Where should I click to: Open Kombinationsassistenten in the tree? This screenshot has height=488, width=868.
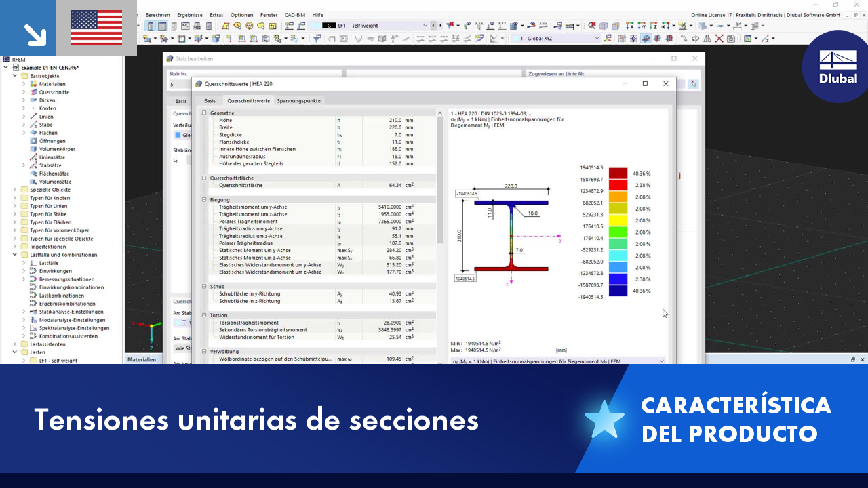(x=68, y=336)
